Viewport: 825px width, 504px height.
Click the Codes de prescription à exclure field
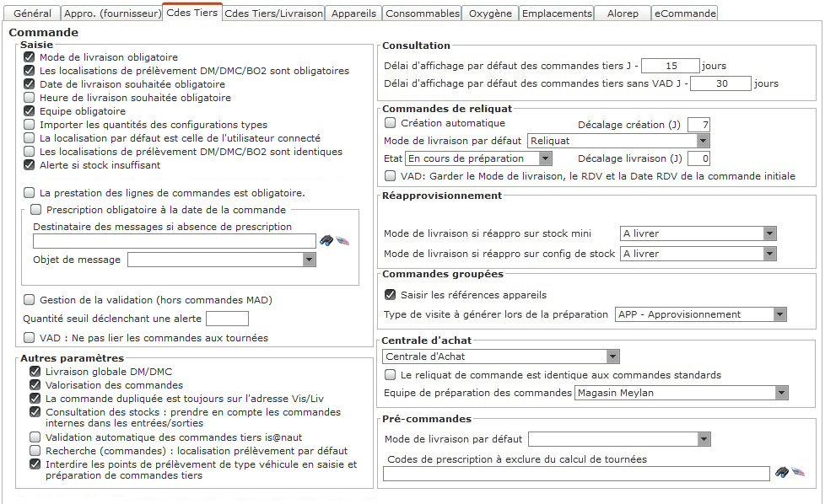coord(576,474)
